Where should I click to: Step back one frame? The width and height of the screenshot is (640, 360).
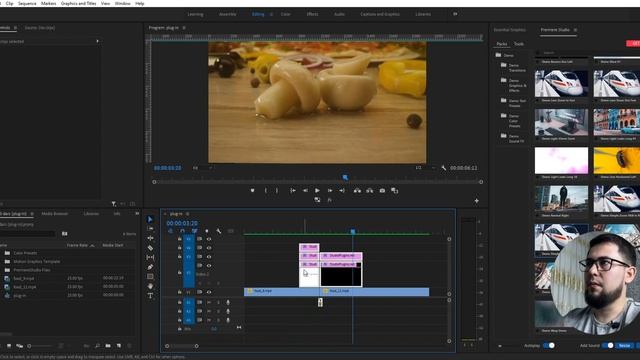(305, 191)
